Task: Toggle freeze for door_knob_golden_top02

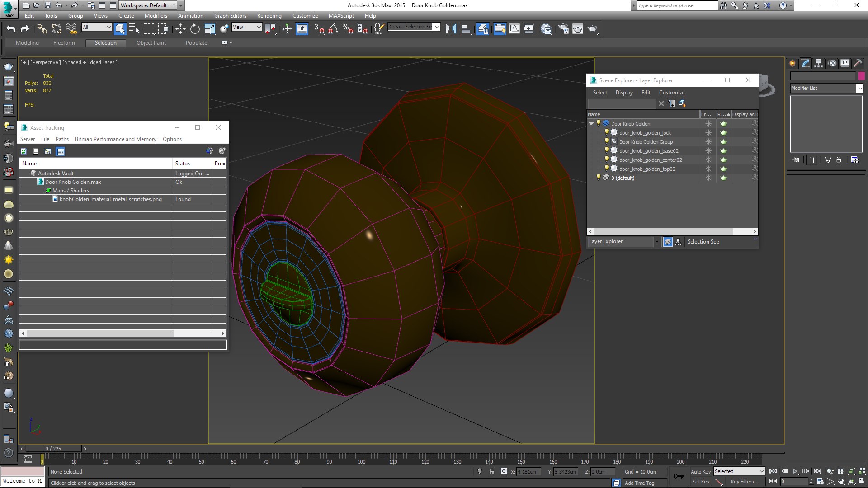Action: pyautogui.click(x=708, y=169)
